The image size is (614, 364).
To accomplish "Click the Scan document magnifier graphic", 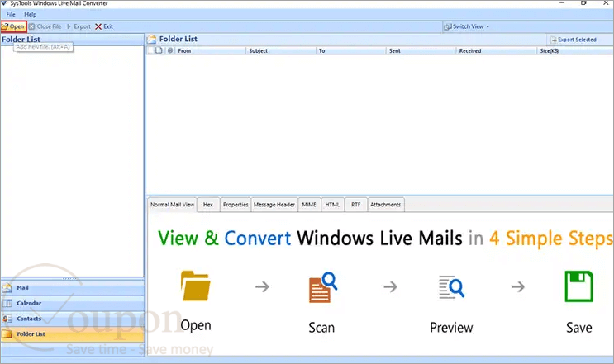I will (x=322, y=287).
